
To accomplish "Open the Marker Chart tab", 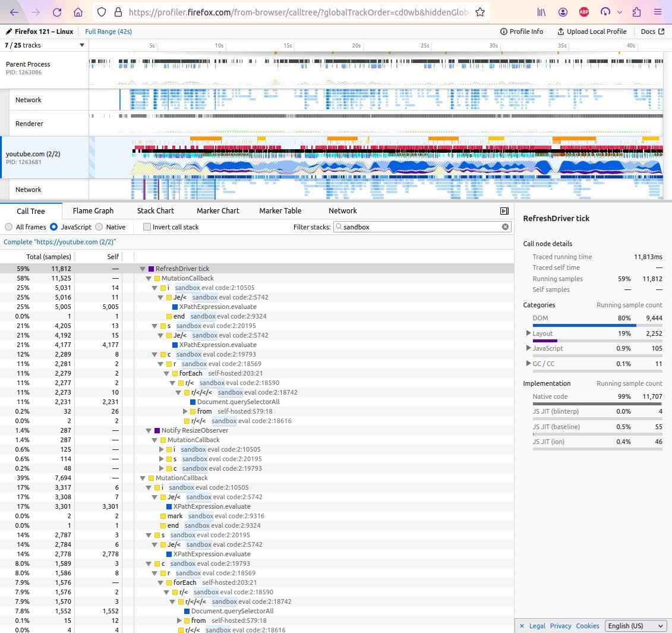I will pos(217,211).
